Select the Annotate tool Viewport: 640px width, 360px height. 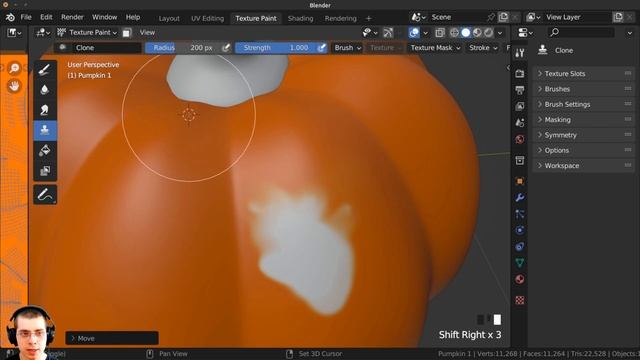click(45, 195)
